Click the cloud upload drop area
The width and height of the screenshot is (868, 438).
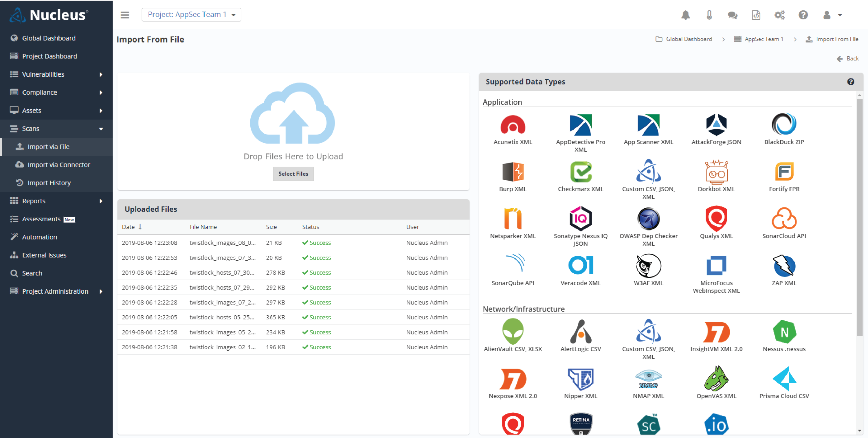click(x=293, y=131)
